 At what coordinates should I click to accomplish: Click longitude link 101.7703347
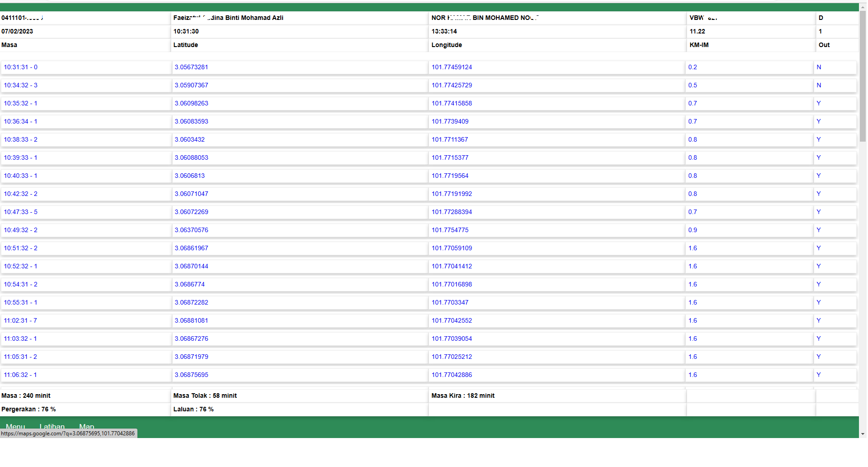pyautogui.click(x=449, y=303)
